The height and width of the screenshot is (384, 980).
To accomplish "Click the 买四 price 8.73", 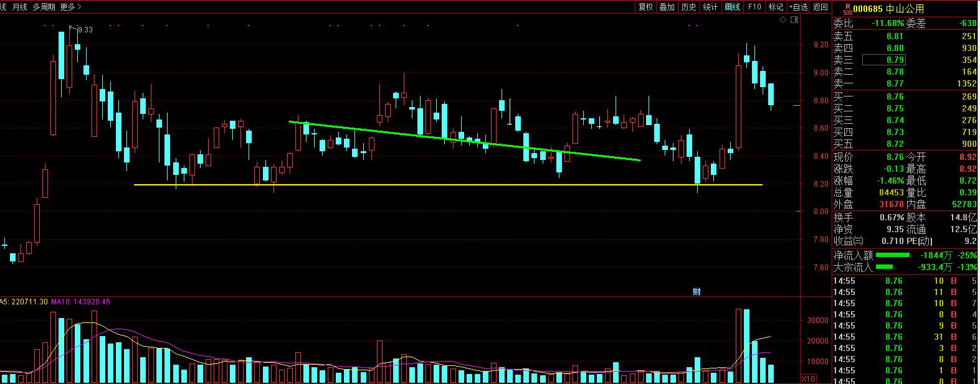I will (895, 132).
